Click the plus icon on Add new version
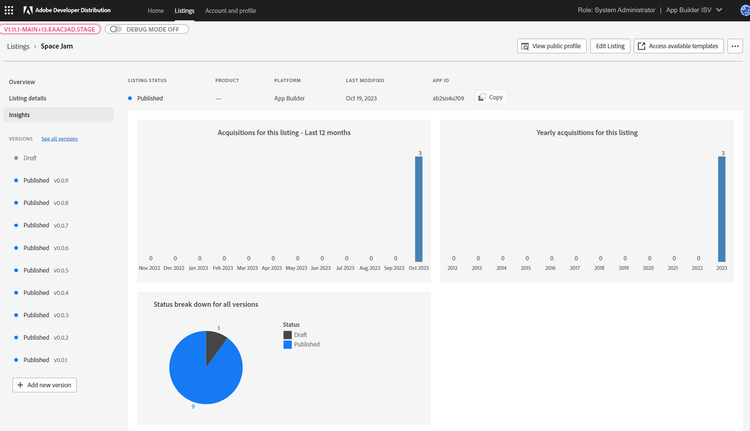Viewport: 750px width, 431px height. 22,385
